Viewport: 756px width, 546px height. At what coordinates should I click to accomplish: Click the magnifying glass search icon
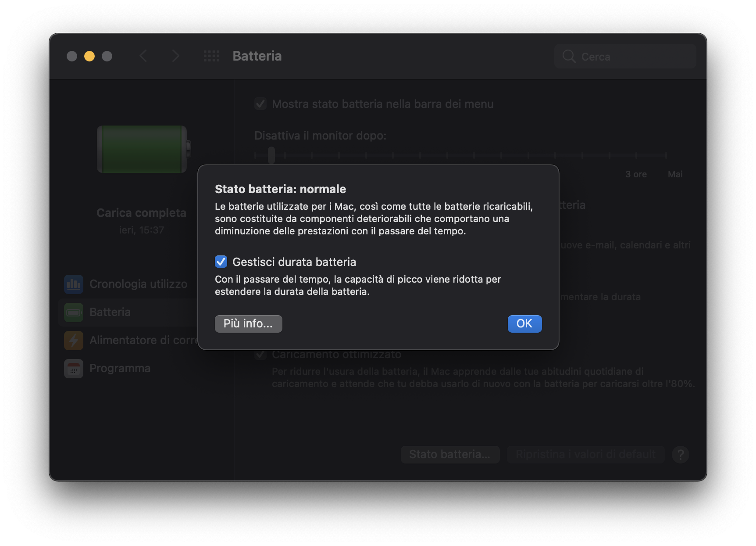[x=569, y=56]
